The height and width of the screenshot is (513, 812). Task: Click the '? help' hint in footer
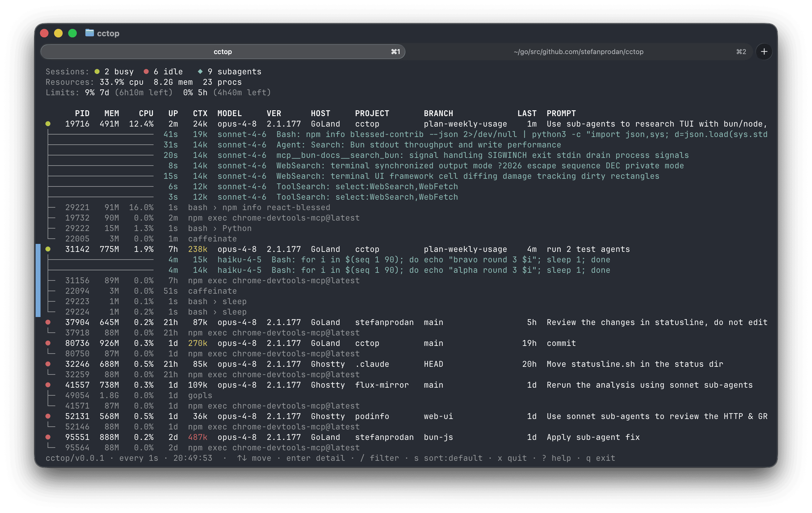(x=556, y=458)
